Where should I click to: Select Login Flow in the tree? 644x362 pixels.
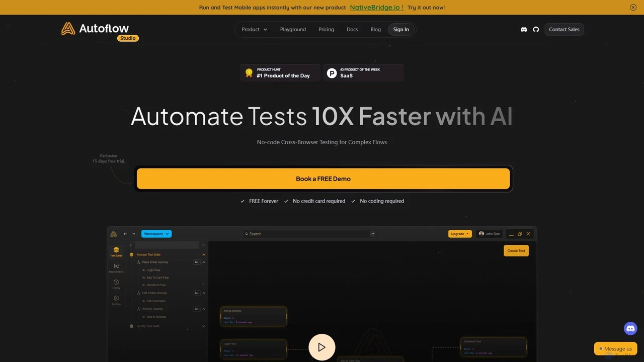tap(153, 270)
